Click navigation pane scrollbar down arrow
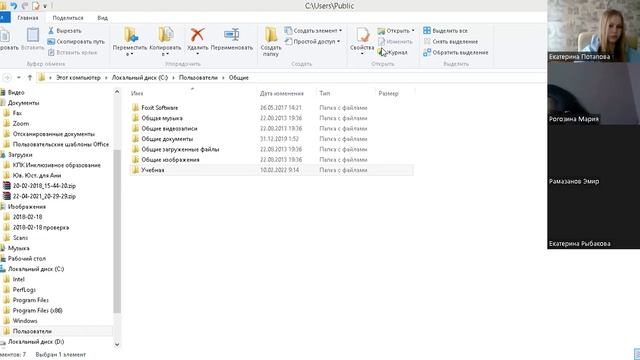The height and width of the screenshot is (360, 640). coord(117,344)
